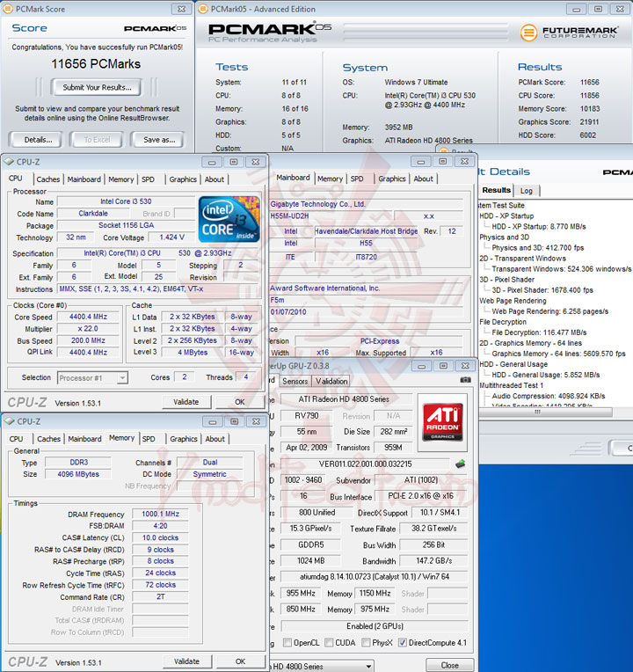This screenshot has height=672, width=633.
Task: Click the Intel Core i3 logo
Action: tap(229, 219)
